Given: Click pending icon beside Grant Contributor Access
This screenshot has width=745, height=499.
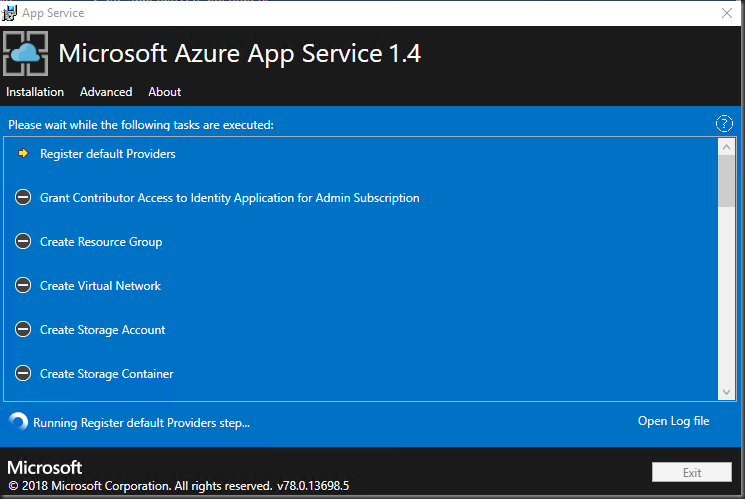Looking at the screenshot, I should point(24,198).
